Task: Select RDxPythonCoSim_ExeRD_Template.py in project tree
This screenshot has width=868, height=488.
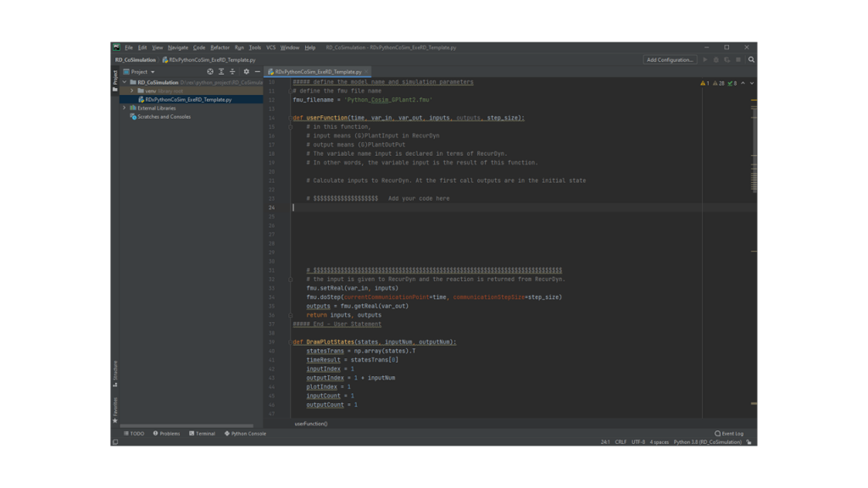Action: click(x=188, y=99)
